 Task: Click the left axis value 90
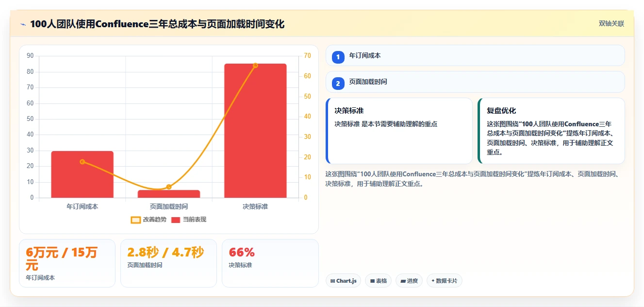[x=30, y=56]
